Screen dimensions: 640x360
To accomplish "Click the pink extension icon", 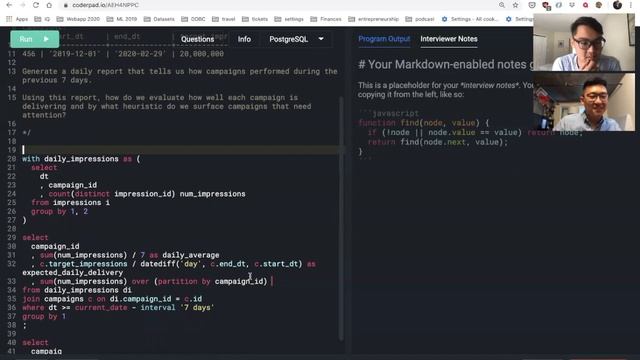I will pos(585,5).
